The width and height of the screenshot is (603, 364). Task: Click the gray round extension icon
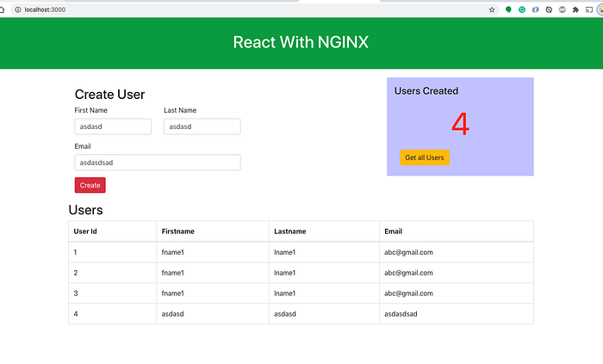coord(563,9)
